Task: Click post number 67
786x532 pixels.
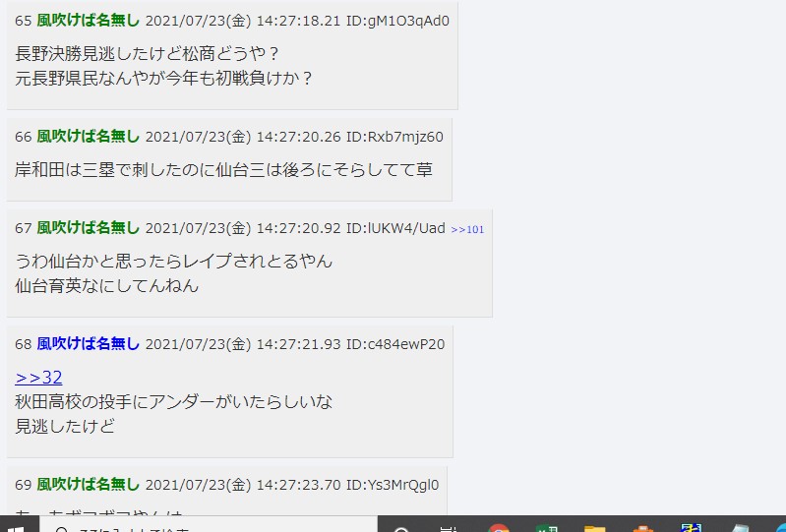Action: pos(23,228)
